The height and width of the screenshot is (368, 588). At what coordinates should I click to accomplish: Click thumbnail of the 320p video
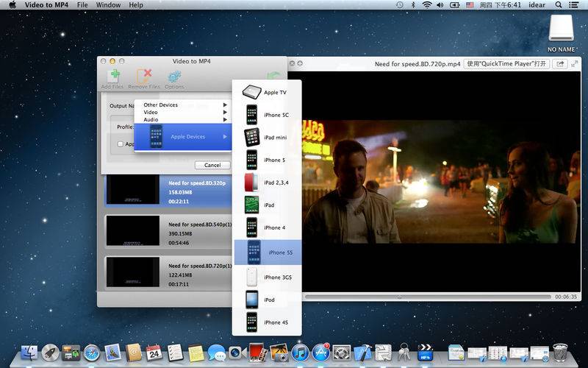[x=133, y=190]
